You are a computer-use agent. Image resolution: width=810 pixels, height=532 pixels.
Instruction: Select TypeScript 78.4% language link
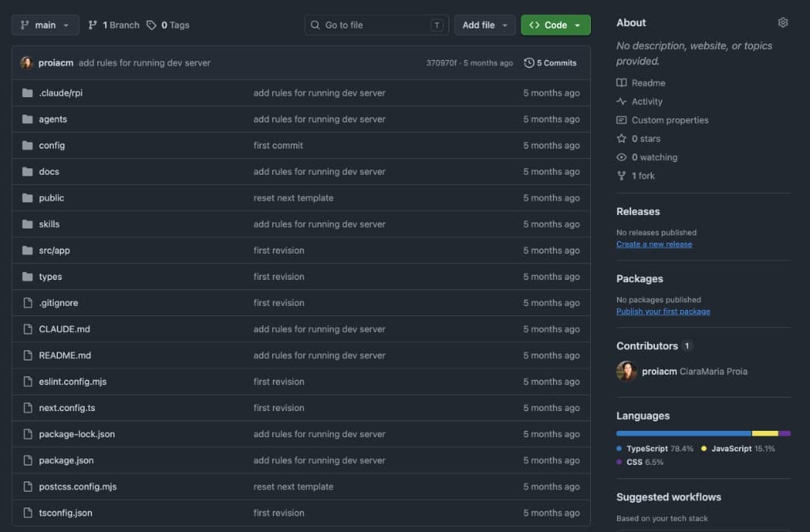[654, 449]
